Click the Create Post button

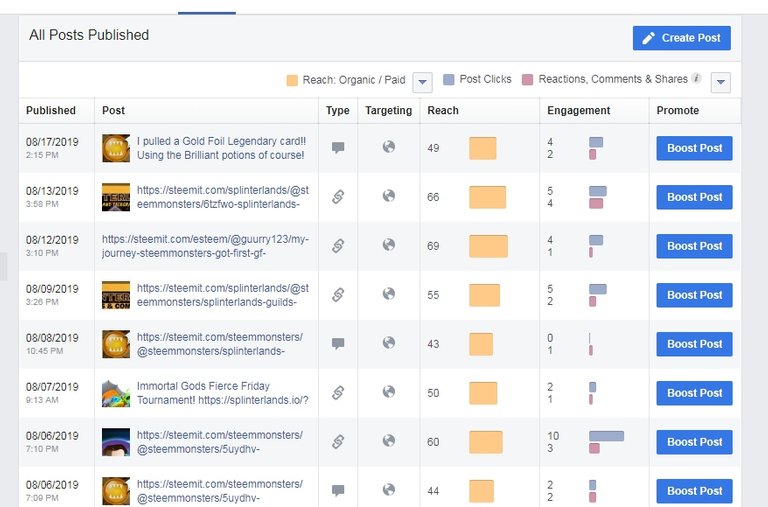[682, 38]
